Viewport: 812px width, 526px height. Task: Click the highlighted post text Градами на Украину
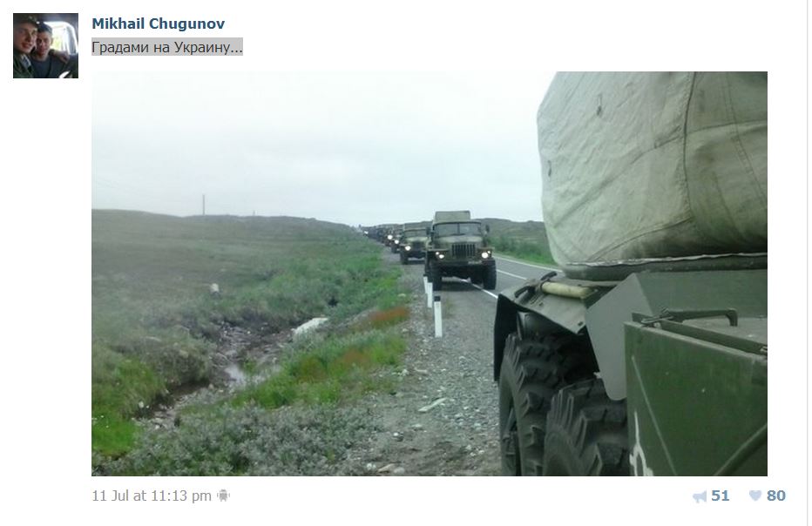[166, 47]
